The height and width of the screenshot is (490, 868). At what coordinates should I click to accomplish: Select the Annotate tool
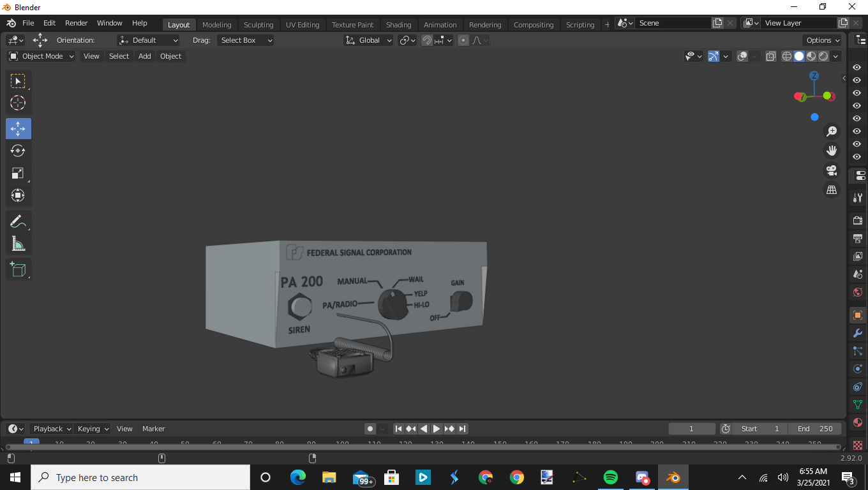pos(18,221)
